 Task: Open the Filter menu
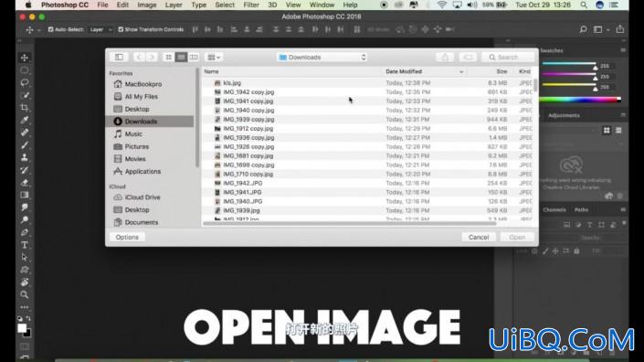tap(251, 5)
